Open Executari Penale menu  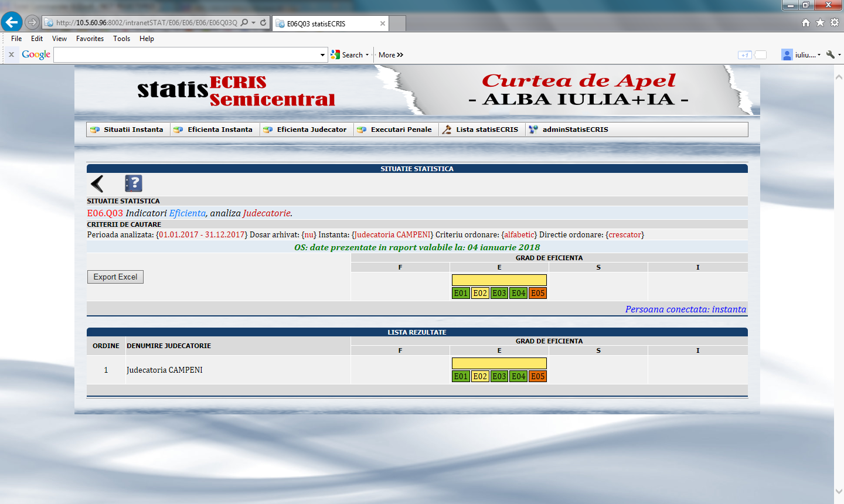point(395,130)
